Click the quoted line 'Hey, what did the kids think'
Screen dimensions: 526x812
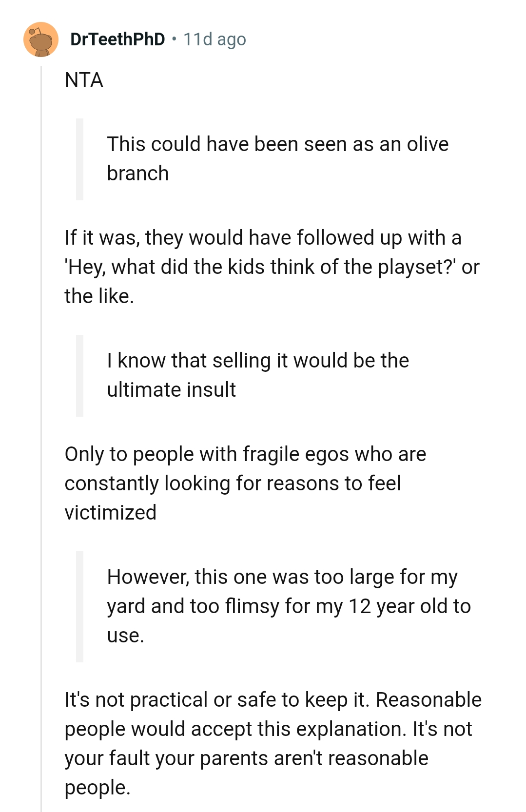click(x=273, y=267)
